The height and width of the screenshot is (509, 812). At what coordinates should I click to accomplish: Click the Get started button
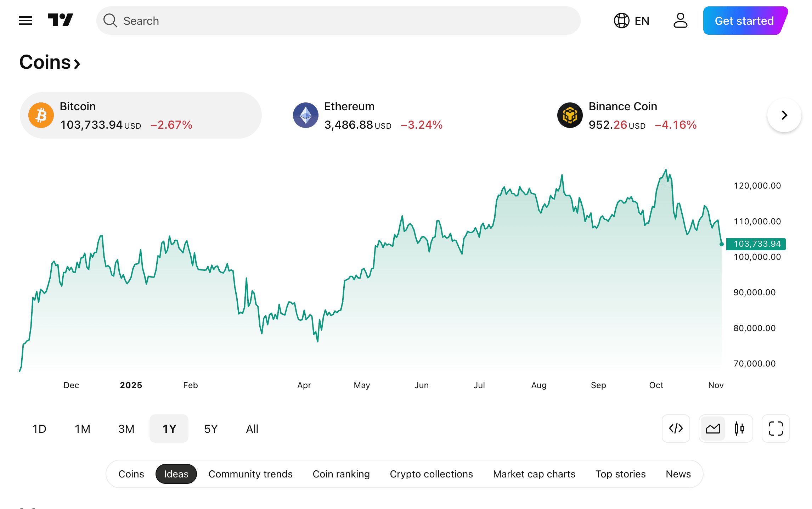744,21
